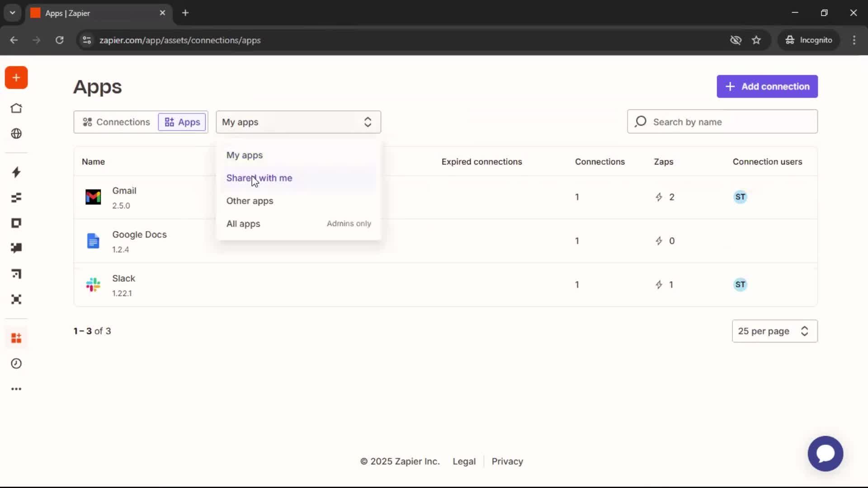Click the Expired connections column header
This screenshot has width=868, height=488.
481,162
